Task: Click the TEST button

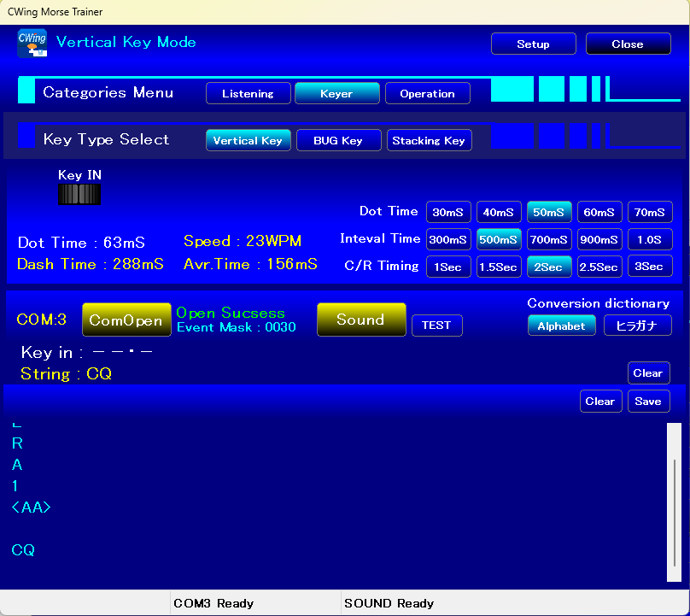Action: [x=436, y=326]
